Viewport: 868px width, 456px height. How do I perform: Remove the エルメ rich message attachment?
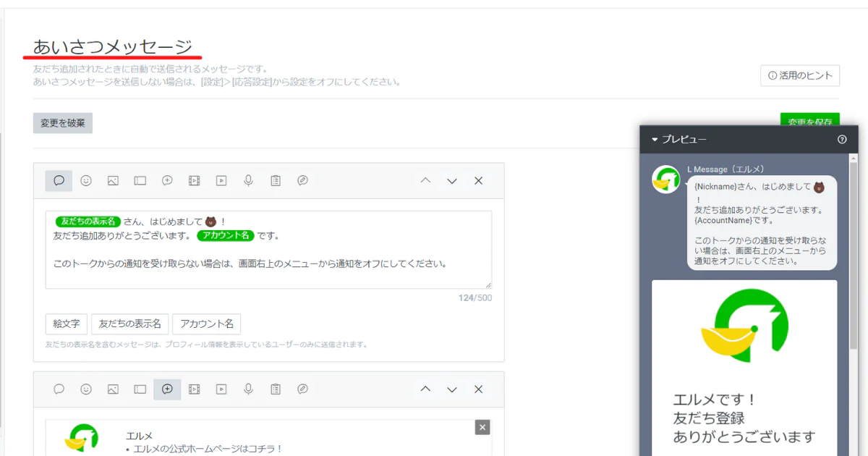[482, 427]
